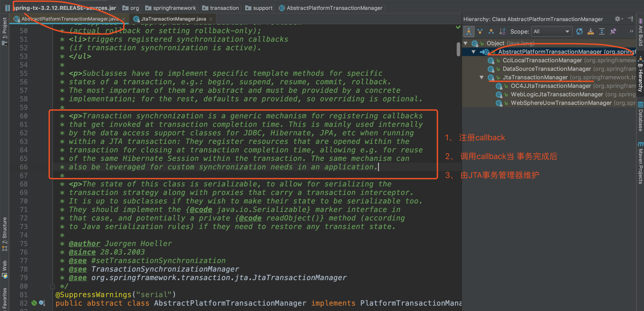Click the editor vertical scrollbar thumb
644x311 pixels.
tap(458, 49)
